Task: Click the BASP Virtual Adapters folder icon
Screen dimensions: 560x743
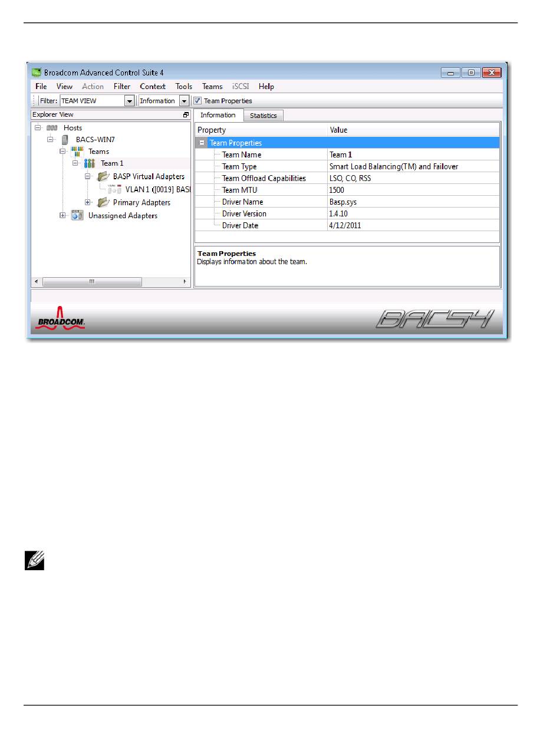Action: coord(103,176)
